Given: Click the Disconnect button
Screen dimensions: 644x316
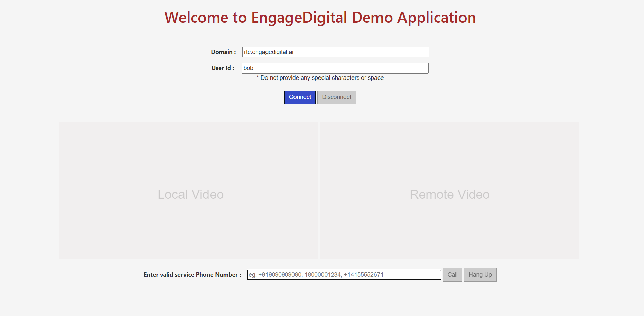Looking at the screenshot, I should click(x=336, y=97).
